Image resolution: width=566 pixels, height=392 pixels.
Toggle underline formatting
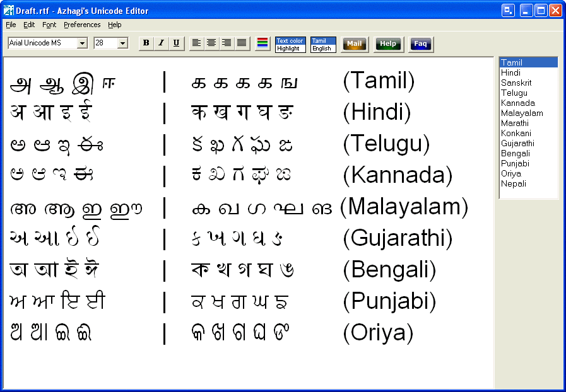[x=176, y=43]
